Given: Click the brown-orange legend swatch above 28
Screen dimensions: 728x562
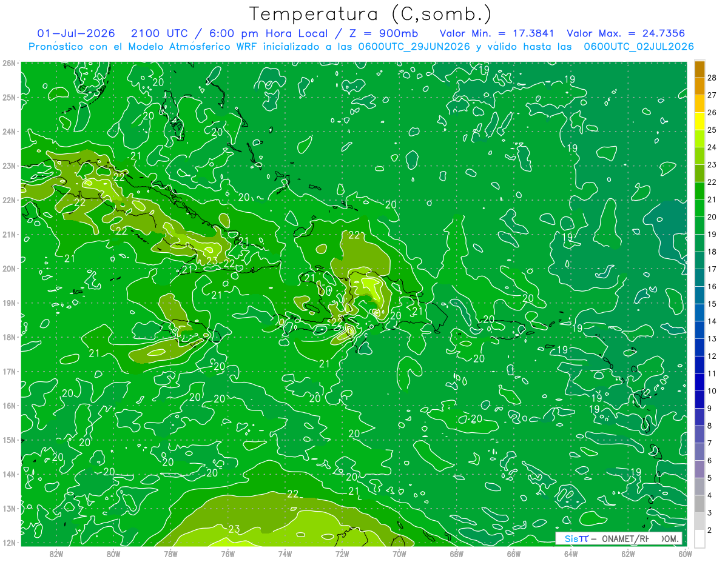Looking at the screenshot, I should (x=699, y=69).
